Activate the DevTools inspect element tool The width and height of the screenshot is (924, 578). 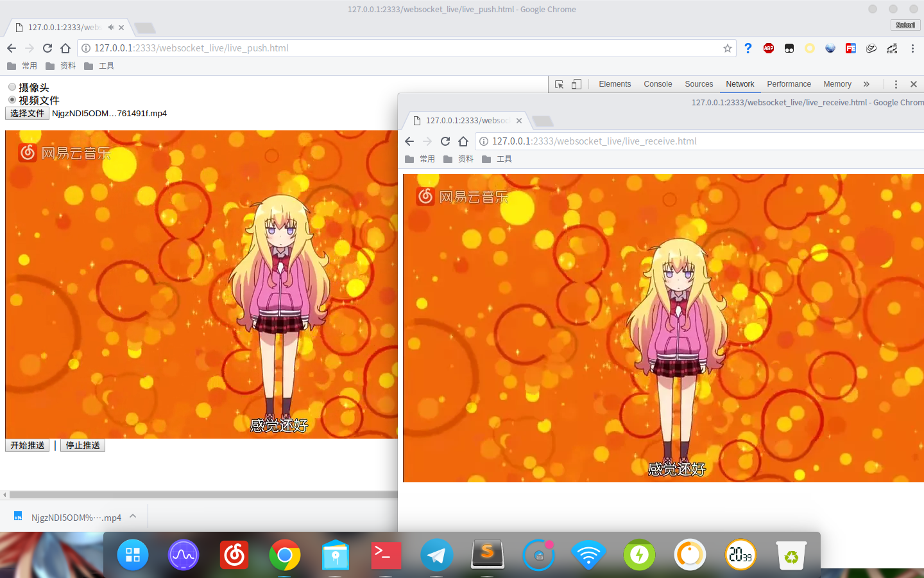point(559,84)
